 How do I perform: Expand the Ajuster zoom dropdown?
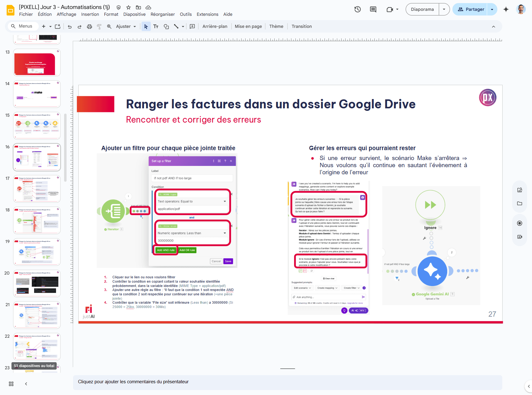pyautogui.click(x=135, y=27)
